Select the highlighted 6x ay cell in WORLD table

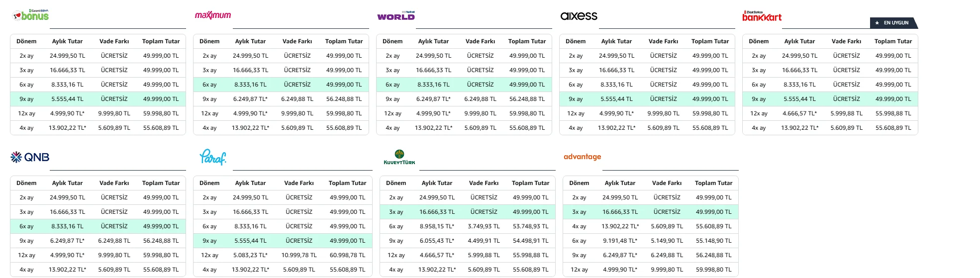pyautogui.click(x=392, y=85)
